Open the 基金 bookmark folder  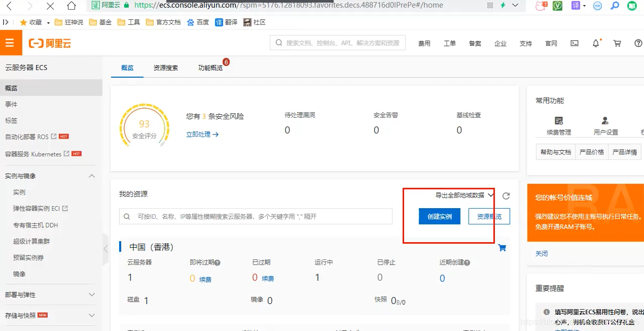coord(100,22)
